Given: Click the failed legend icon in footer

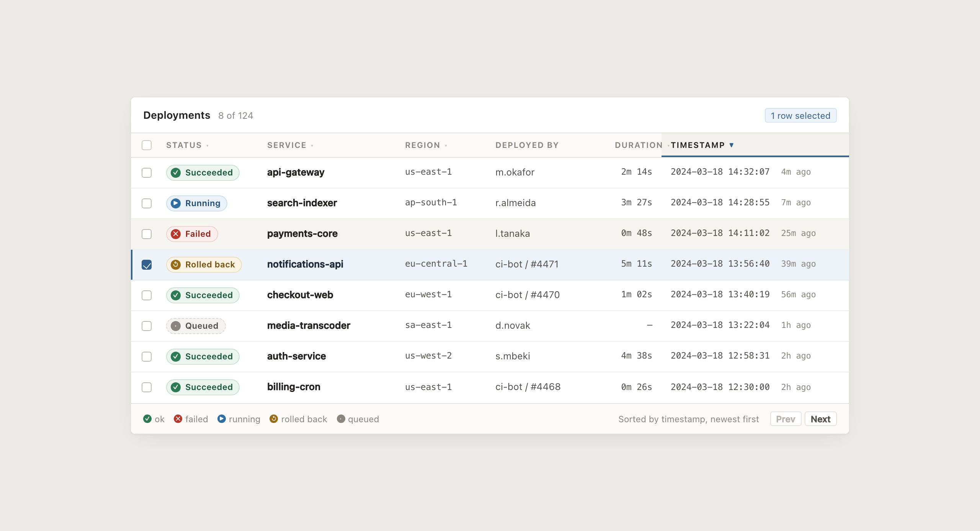Looking at the screenshot, I should tap(178, 419).
